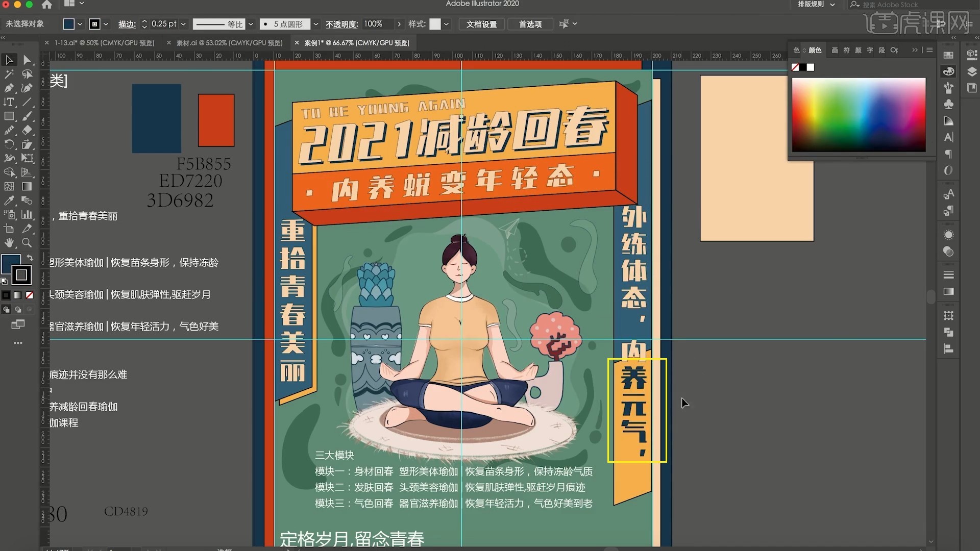Image resolution: width=980 pixels, height=551 pixels.
Task: Select the Hand tool
Action: pos(9,243)
